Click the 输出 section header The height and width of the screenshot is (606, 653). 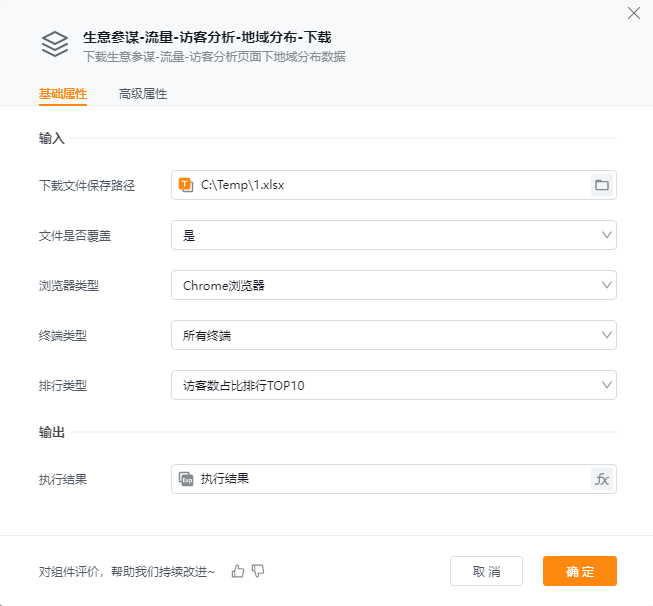(x=52, y=432)
